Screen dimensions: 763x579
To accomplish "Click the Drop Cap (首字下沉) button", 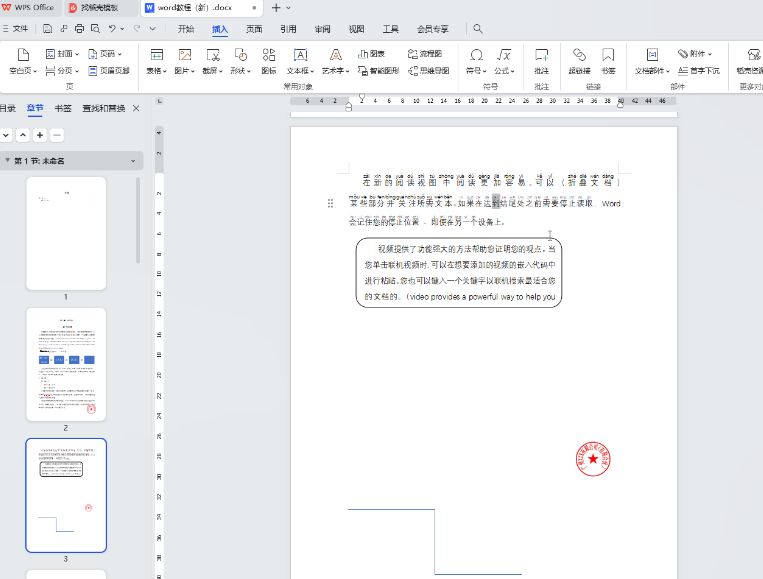I will pos(698,71).
